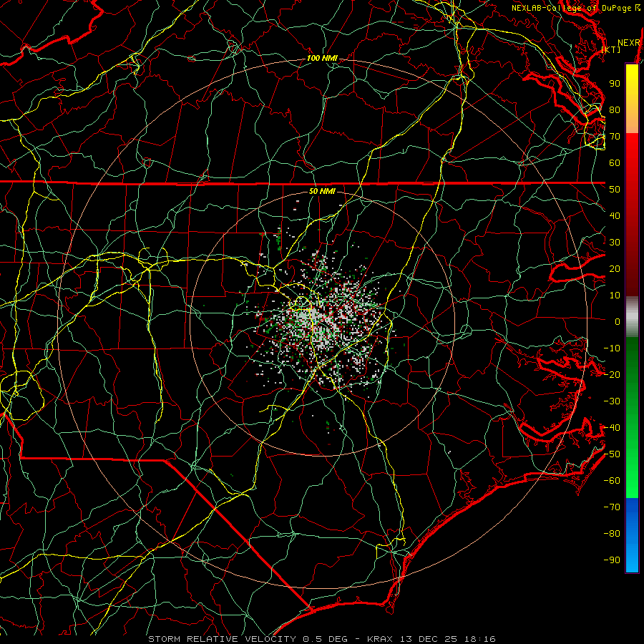Click the 20 knot scale label
Viewport: 644px width, 644px height.
pos(615,269)
